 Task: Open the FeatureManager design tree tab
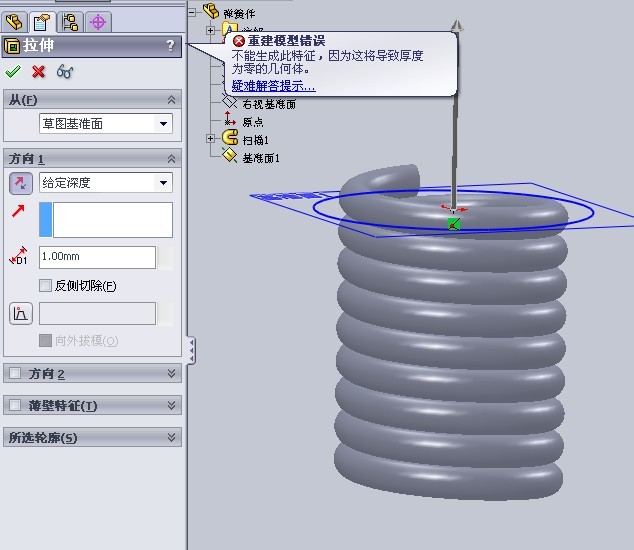click(15, 22)
